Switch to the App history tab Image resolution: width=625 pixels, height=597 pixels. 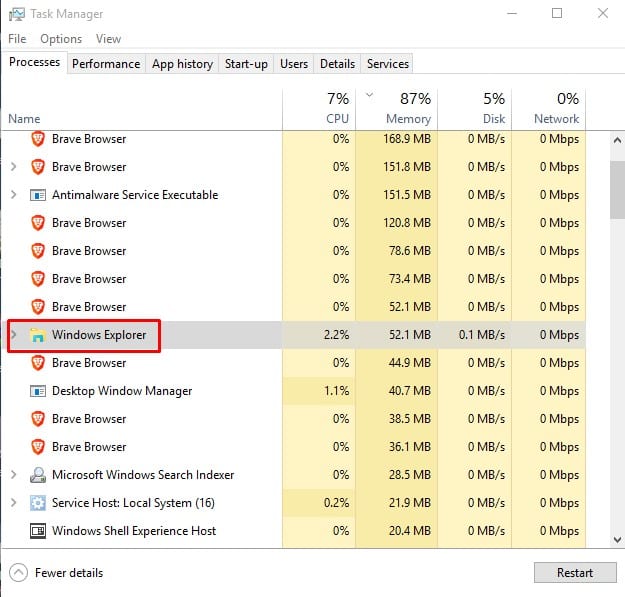[183, 64]
